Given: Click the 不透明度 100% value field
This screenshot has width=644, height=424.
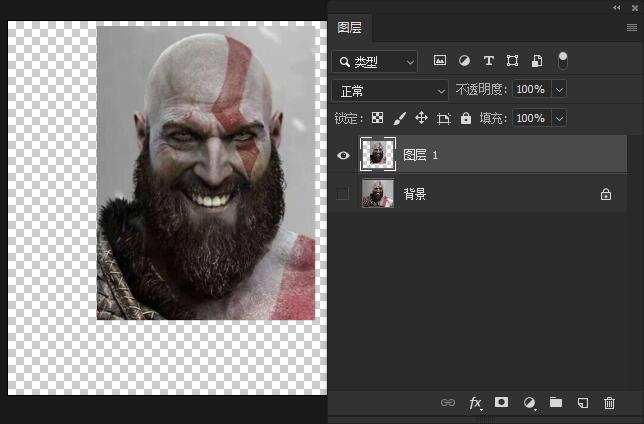Looking at the screenshot, I should tap(531, 89).
